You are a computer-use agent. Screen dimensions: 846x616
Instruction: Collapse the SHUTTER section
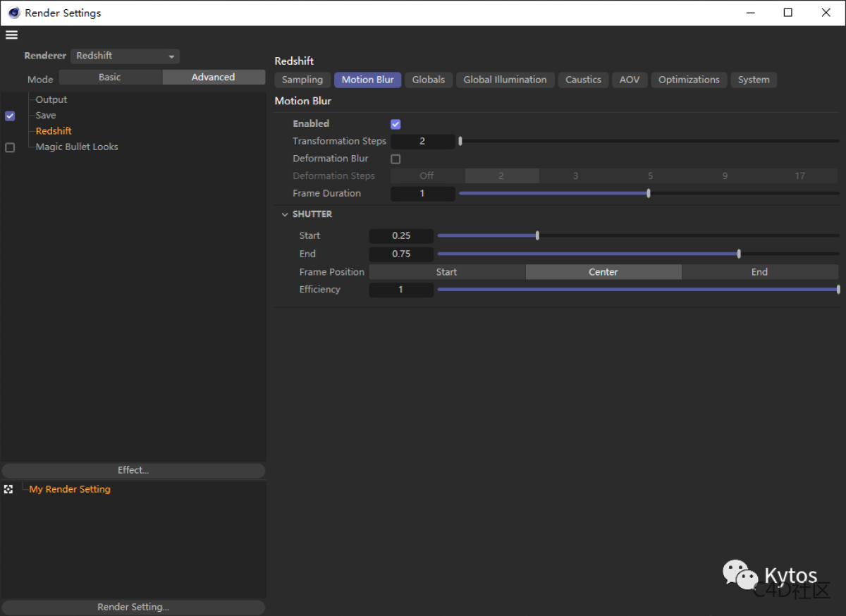(285, 214)
